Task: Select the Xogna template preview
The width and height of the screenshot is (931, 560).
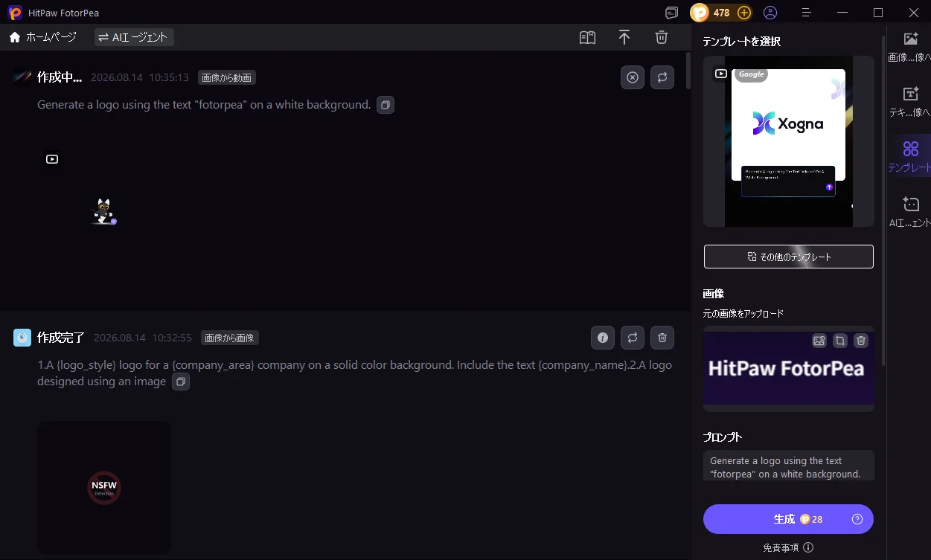Action: tap(789, 141)
